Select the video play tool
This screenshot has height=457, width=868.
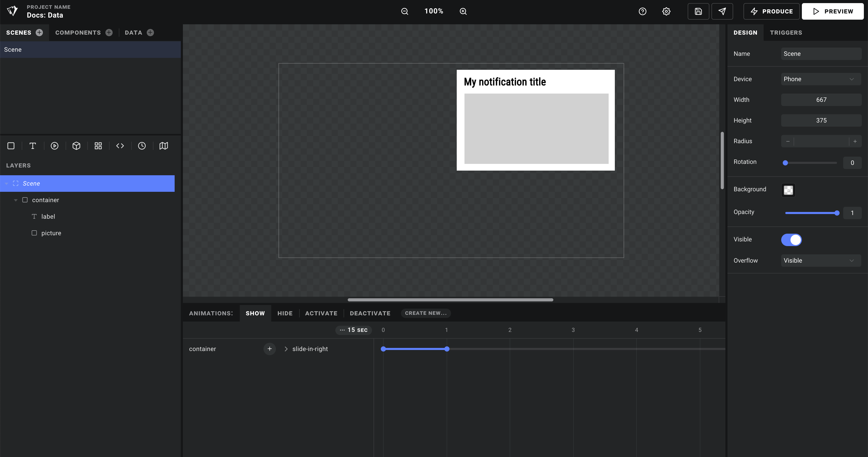55,146
